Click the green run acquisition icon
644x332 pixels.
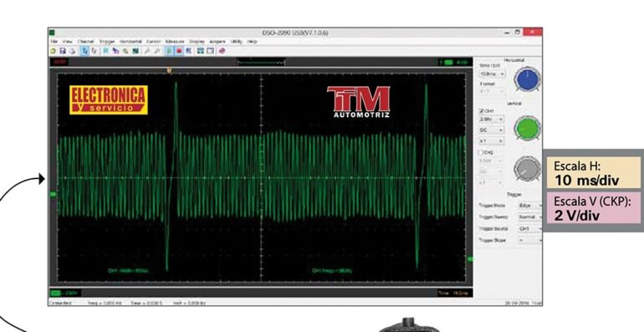[169, 51]
